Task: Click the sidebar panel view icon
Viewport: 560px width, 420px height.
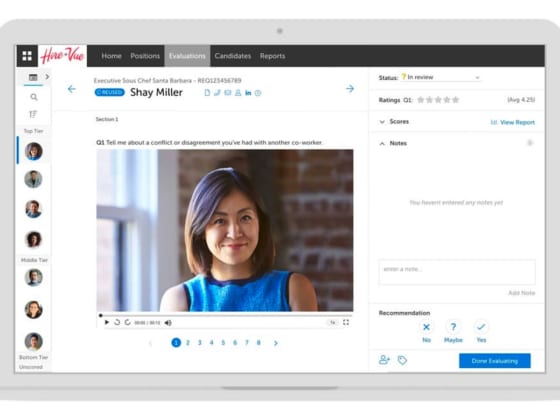Action: pyautogui.click(x=33, y=77)
